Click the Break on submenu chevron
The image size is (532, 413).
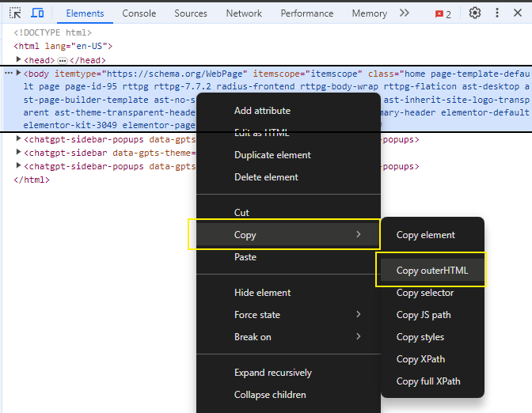pyautogui.click(x=359, y=336)
